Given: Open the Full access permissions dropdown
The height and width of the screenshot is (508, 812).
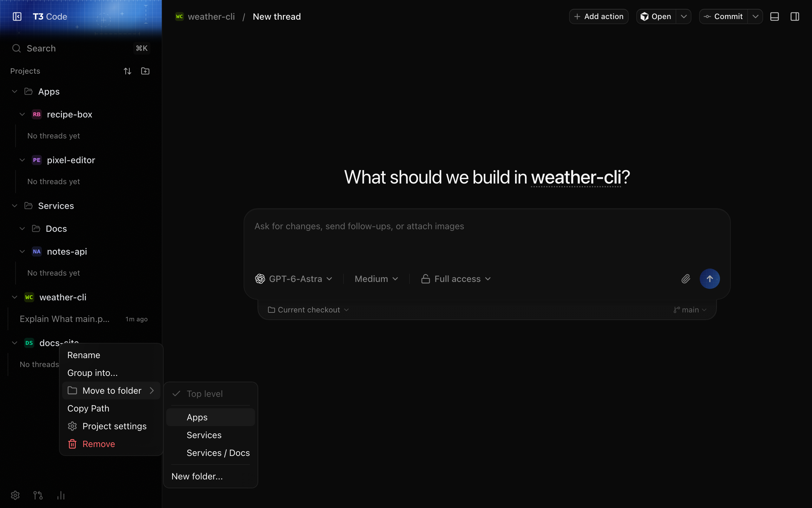Looking at the screenshot, I should 456,279.
